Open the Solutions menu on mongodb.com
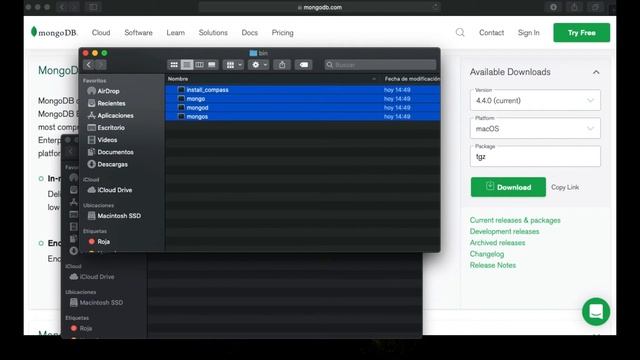 tap(213, 33)
